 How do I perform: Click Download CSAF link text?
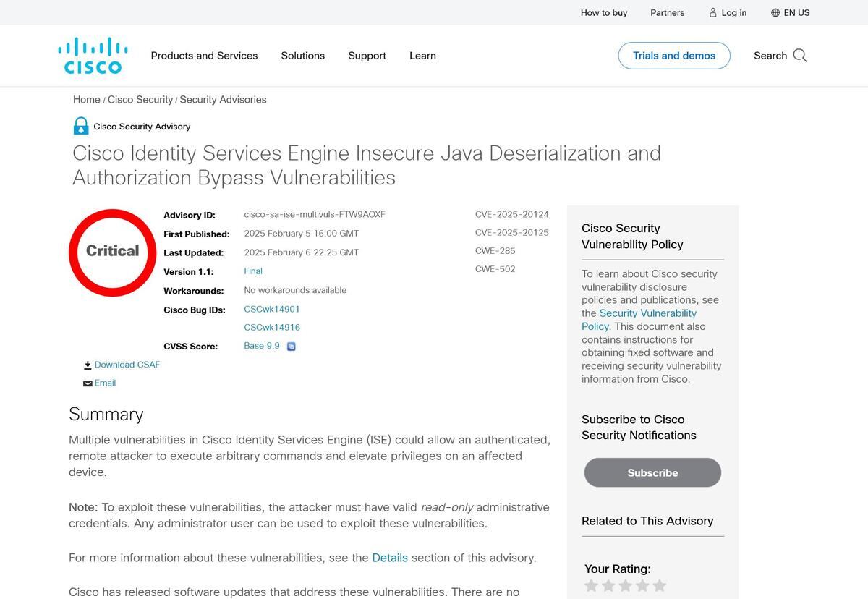point(127,365)
